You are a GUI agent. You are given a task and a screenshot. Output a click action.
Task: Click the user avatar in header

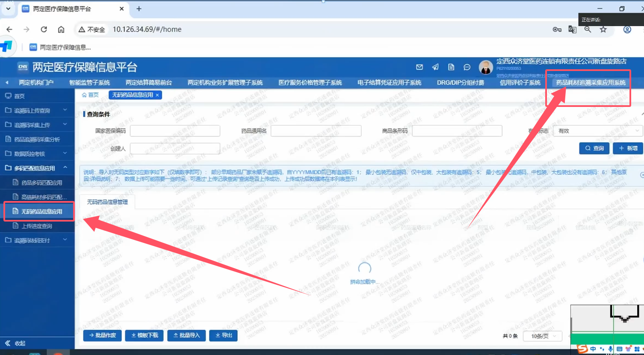485,67
